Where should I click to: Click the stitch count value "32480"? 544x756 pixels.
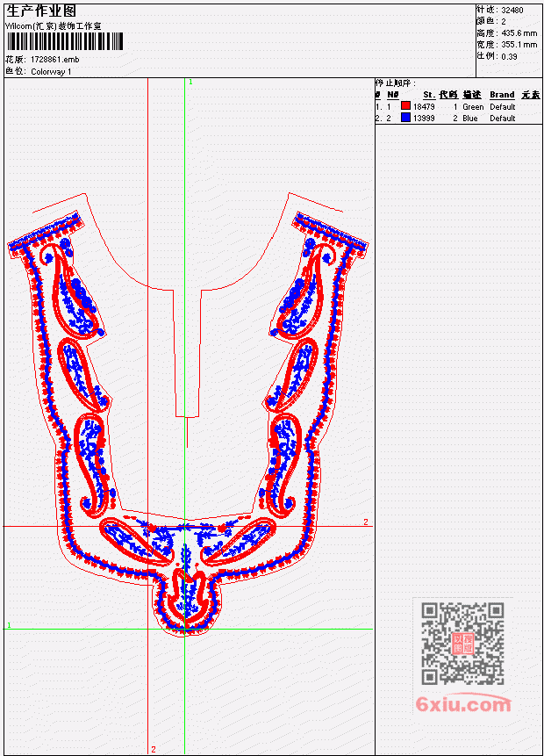[512, 10]
